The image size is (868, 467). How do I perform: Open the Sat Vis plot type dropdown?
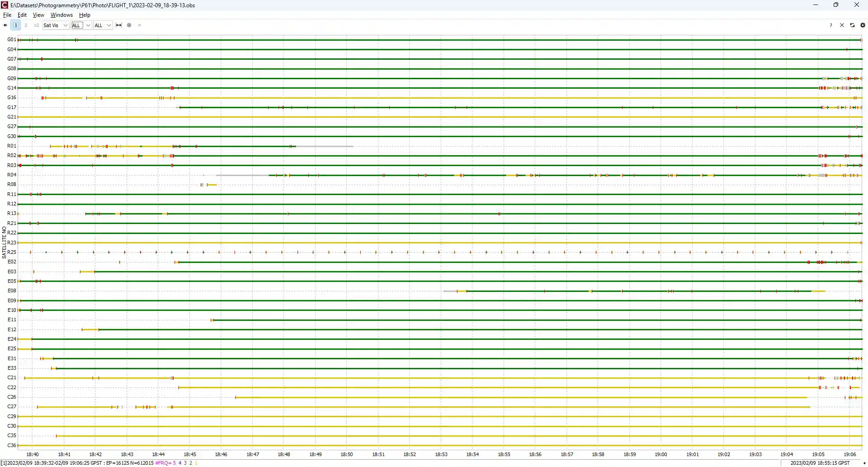click(55, 25)
